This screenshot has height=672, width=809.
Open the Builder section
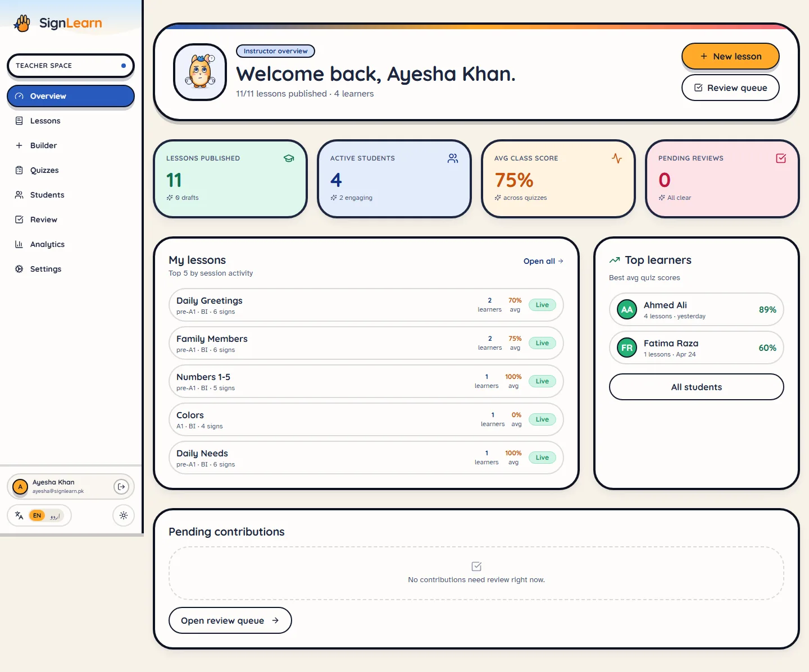click(x=71, y=145)
